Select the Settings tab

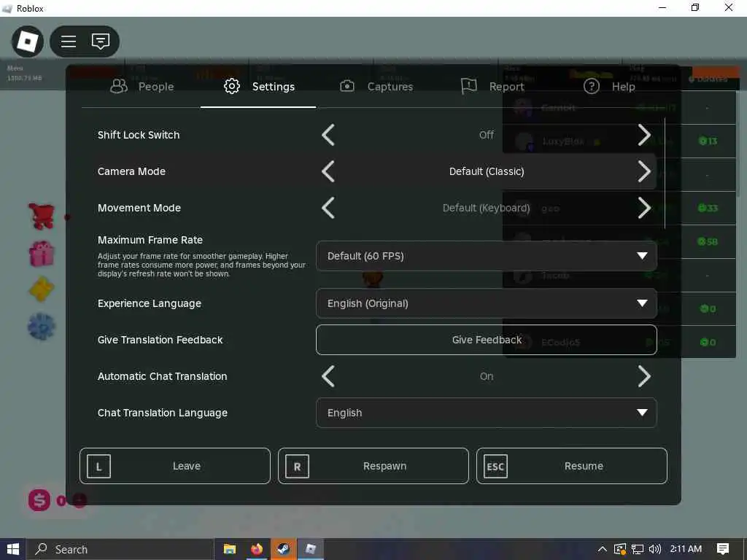259,87
